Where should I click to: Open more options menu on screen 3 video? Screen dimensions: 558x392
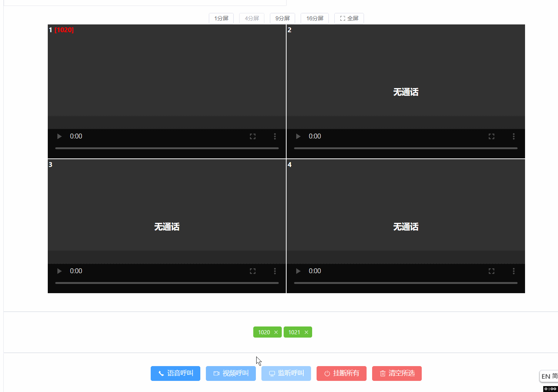click(x=275, y=271)
